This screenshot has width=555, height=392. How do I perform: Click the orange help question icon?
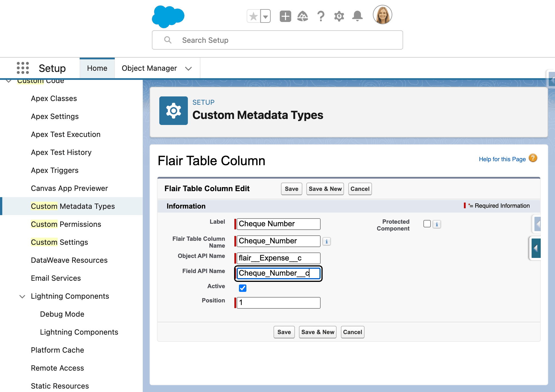pyautogui.click(x=533, y=158)
